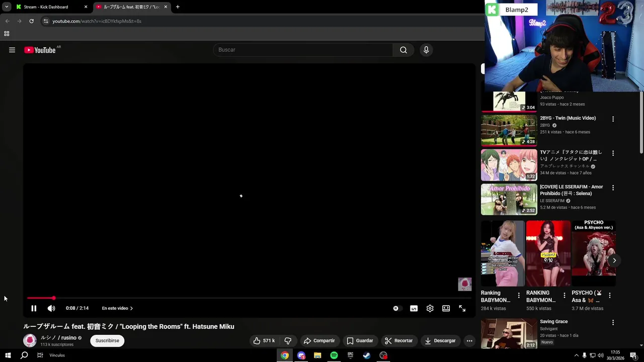
Task: Click the Descargar button
Action: pos(440,340)
